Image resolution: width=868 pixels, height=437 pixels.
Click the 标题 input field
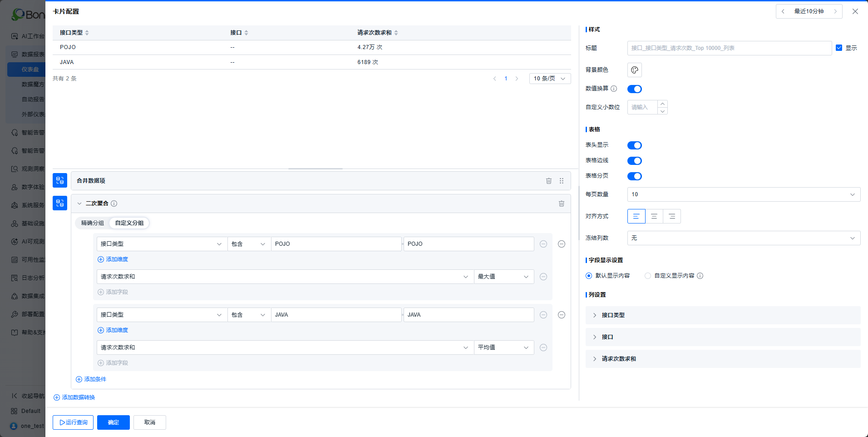pos(730,48)
